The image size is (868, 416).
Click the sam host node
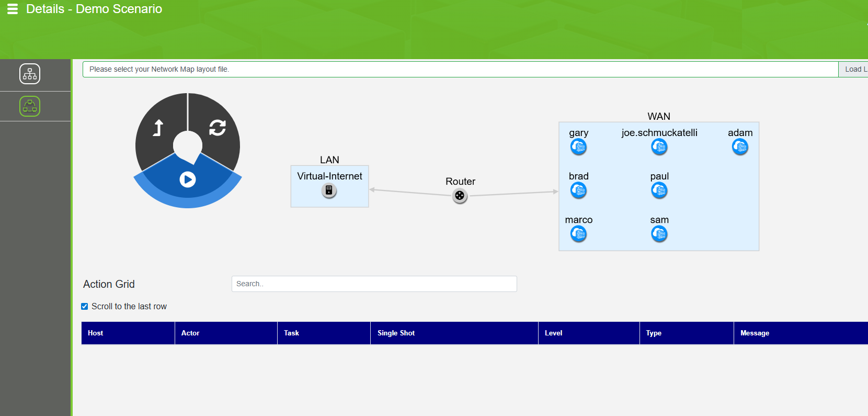pos(659,234)
